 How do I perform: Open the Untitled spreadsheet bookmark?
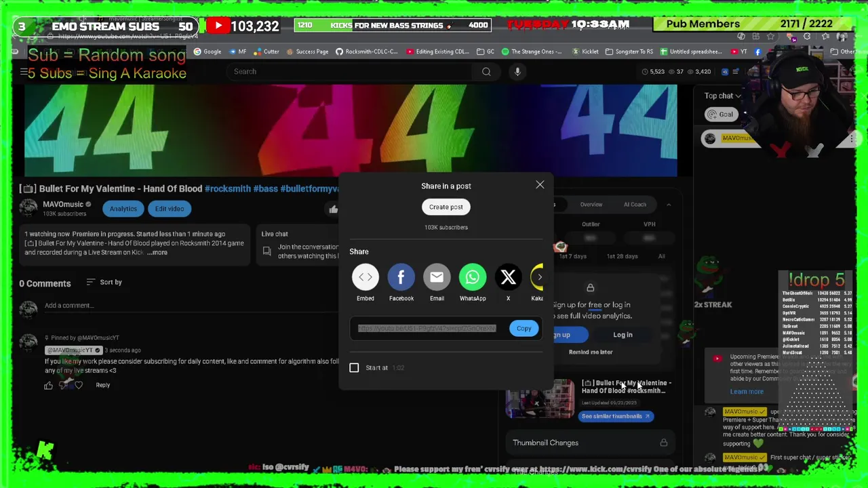tap(691, 52)
